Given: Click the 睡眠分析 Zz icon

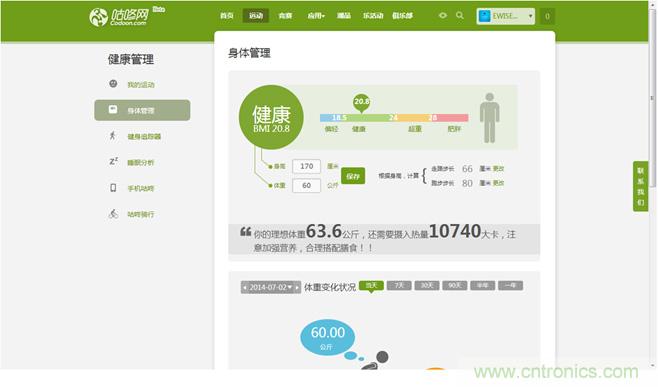Looking at the screenshot, I should [113, 161].
